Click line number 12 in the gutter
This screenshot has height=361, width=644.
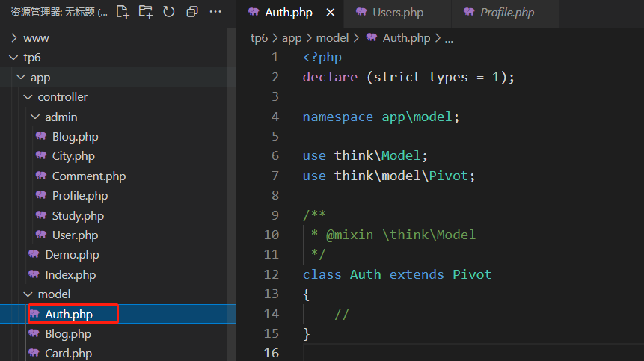271,274
